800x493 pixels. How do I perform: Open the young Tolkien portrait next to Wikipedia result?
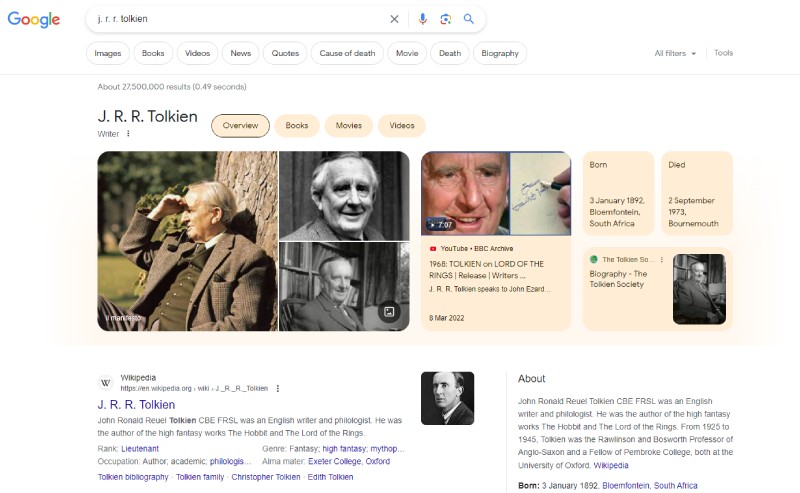click(447, 398)
